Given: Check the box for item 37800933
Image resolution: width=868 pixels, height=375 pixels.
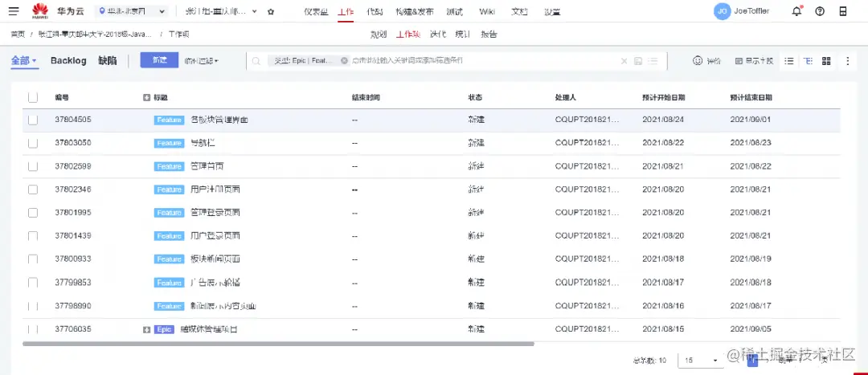Looking at the screenshot, I should pyautogui.click(x=33, y=259).
